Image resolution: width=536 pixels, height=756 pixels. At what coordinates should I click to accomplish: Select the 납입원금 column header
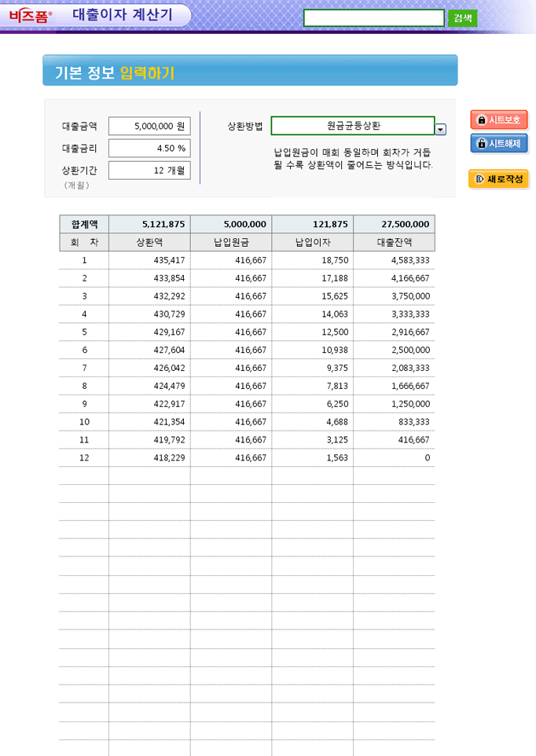coord(231,242)
